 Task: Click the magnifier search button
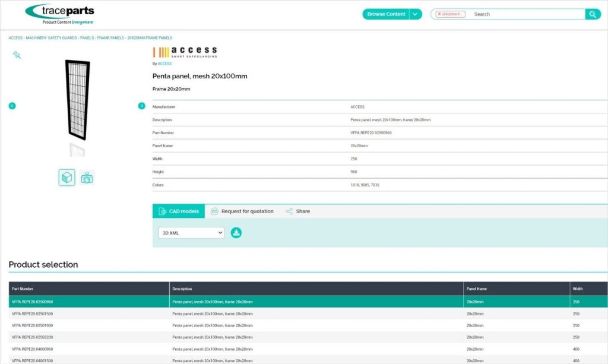(x=593, y=14)
